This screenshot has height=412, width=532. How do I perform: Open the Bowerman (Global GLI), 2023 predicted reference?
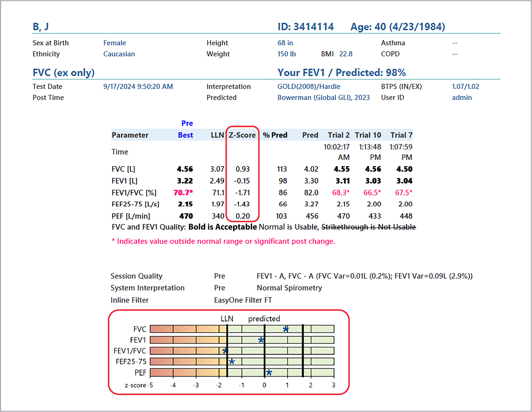click(x=323, y=97)
